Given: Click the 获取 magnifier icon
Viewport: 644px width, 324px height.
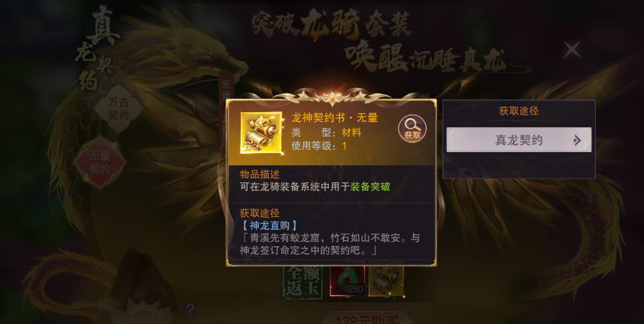Looking at the screenshot, I should [412, 129].
